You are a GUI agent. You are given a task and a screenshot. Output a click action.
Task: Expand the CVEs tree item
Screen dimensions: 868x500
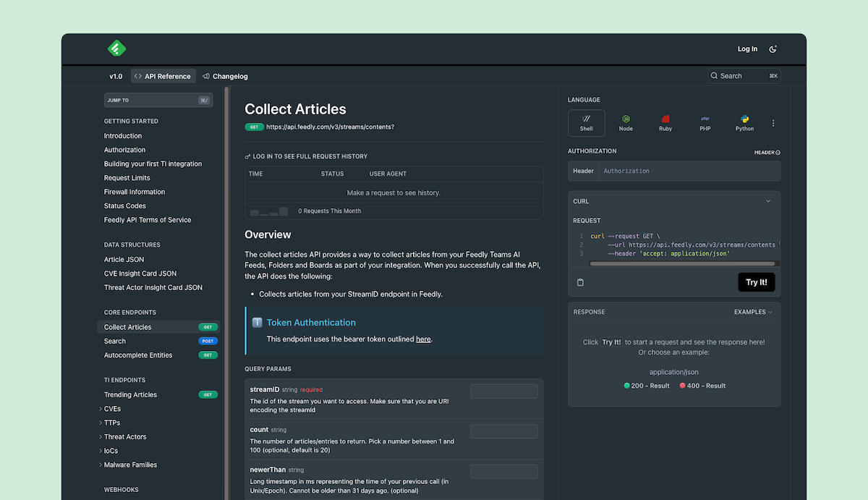[101, 409]
